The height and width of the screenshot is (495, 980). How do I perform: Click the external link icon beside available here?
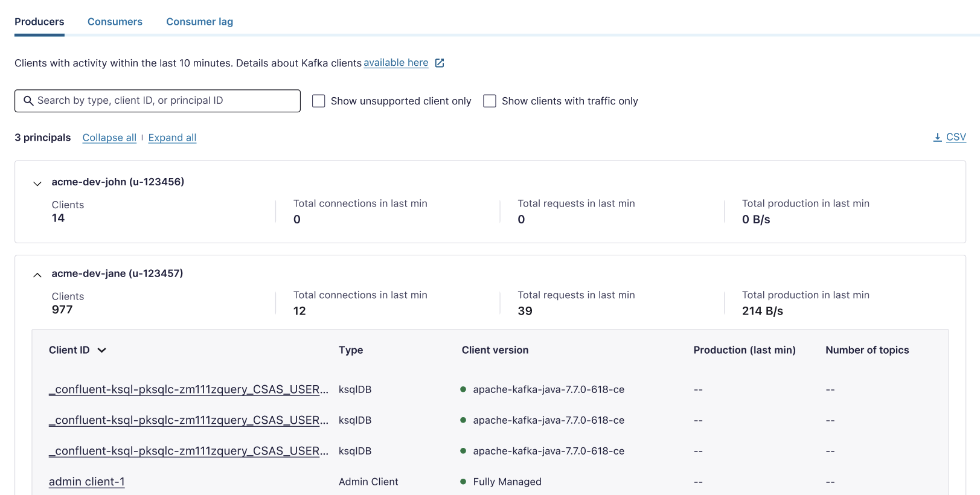point(440,63)
